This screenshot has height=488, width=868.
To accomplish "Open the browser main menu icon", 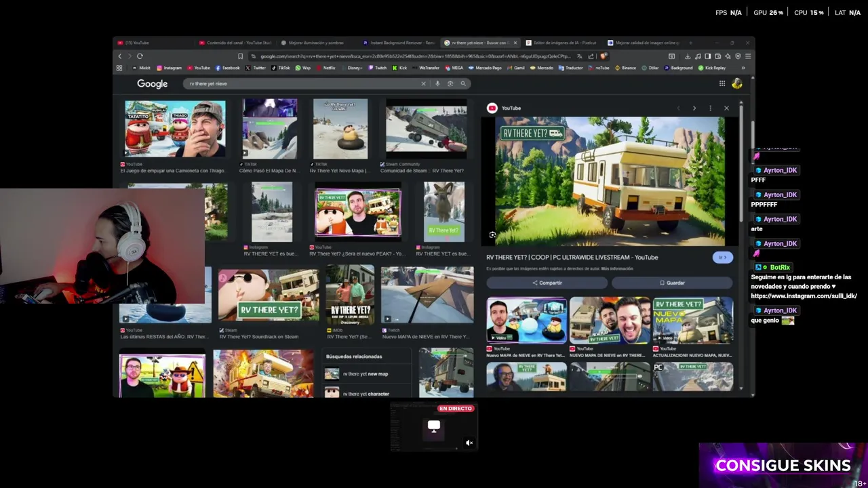I will 748,56.
